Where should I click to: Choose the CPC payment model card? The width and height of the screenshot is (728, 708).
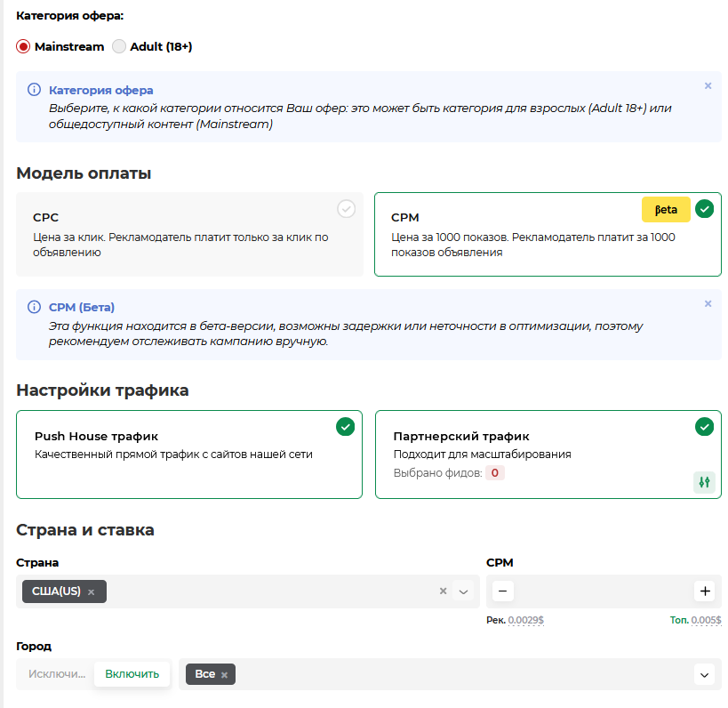point(189,234)
